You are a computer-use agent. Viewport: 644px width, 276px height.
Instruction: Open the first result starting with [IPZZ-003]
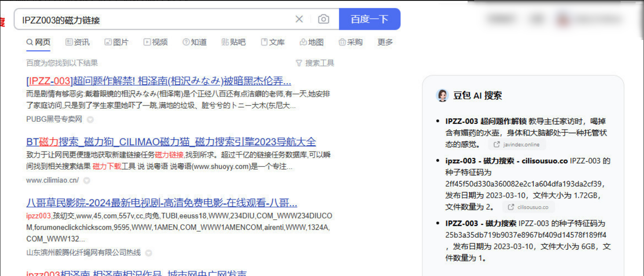[x=159, y=81]
